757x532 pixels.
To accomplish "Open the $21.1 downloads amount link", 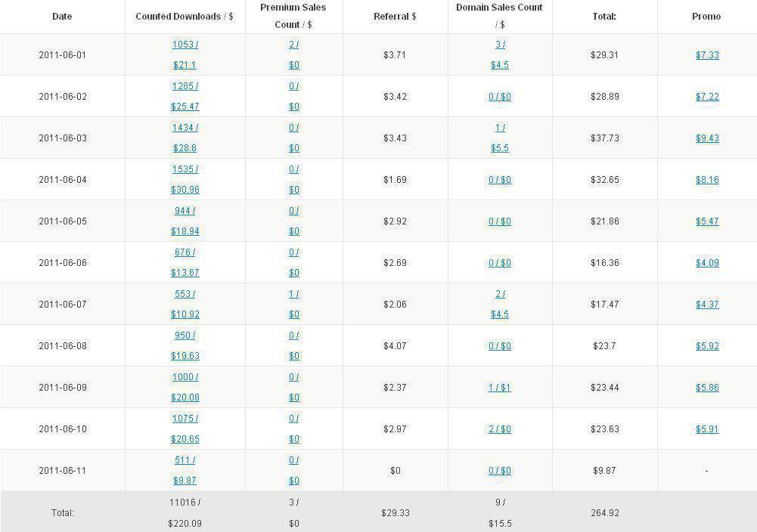I will [185, 65].
